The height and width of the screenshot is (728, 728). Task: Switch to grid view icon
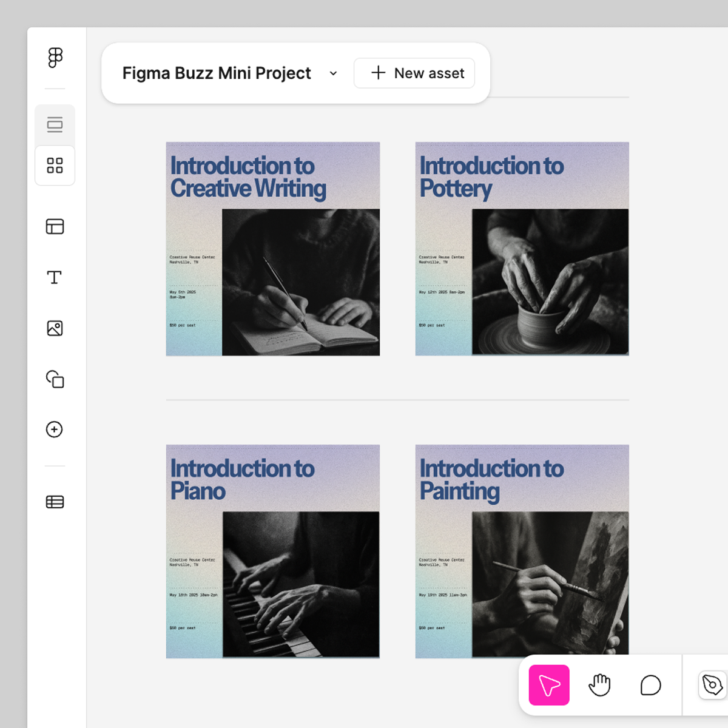click(x=55, y=165)
